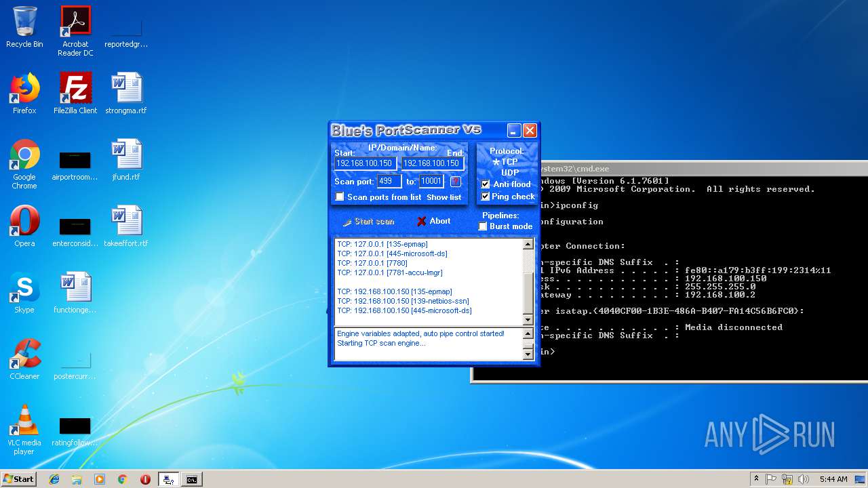The width and height of the screenshot is (868, 488).
Task: Open volume control from system tray
Action: click(804, 479)
